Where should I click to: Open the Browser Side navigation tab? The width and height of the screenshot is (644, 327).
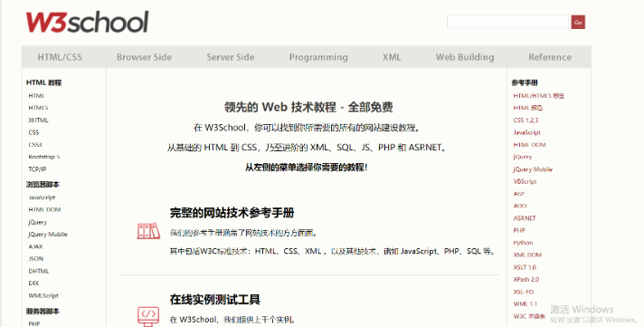144,57
